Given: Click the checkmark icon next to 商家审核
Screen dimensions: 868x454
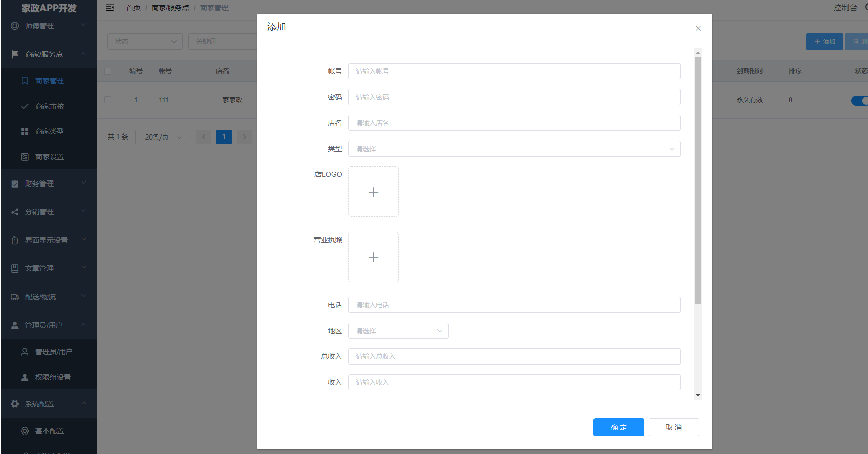Looking at the screenshot, I should (25, 106).
